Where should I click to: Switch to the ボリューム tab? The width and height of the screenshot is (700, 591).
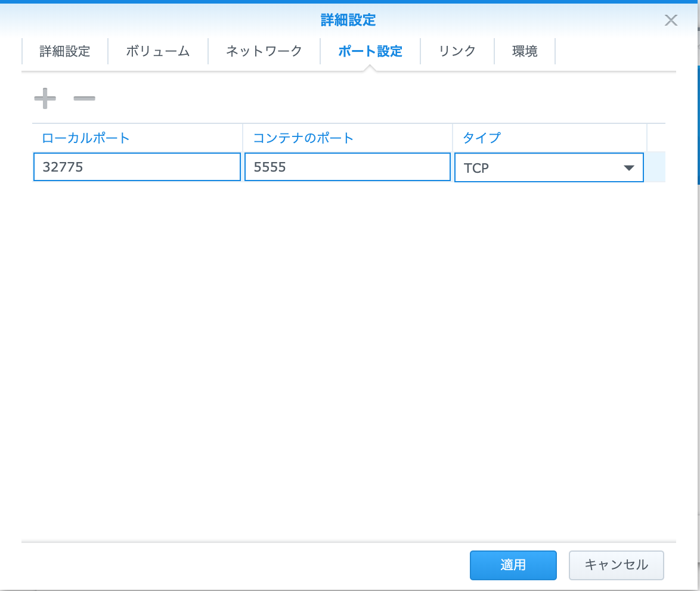click(158, 51)
